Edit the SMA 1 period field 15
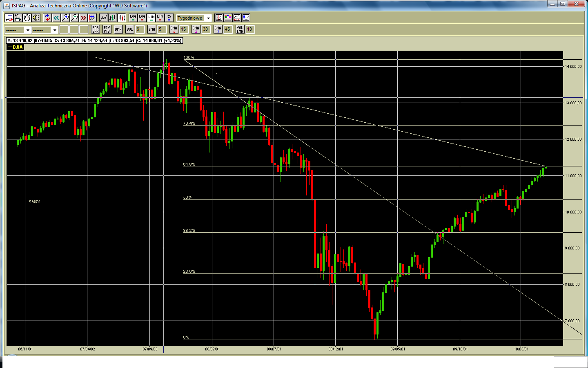 pos(184,29)
